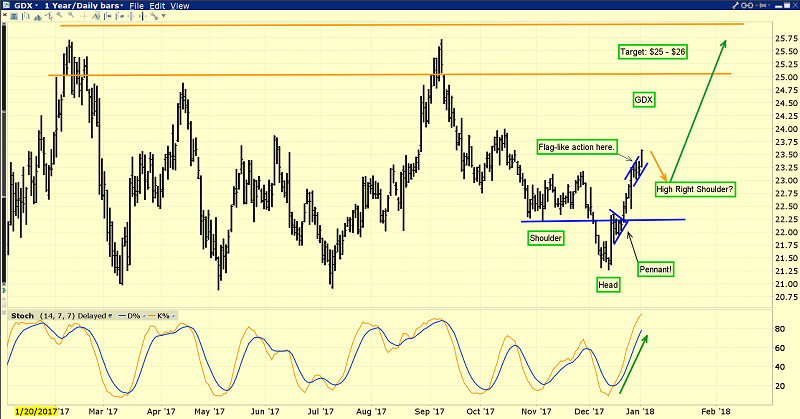Toggle the D% line legend in Stoch panel
Viewport: 800px width, 419px height.
(x=129, y=315)
